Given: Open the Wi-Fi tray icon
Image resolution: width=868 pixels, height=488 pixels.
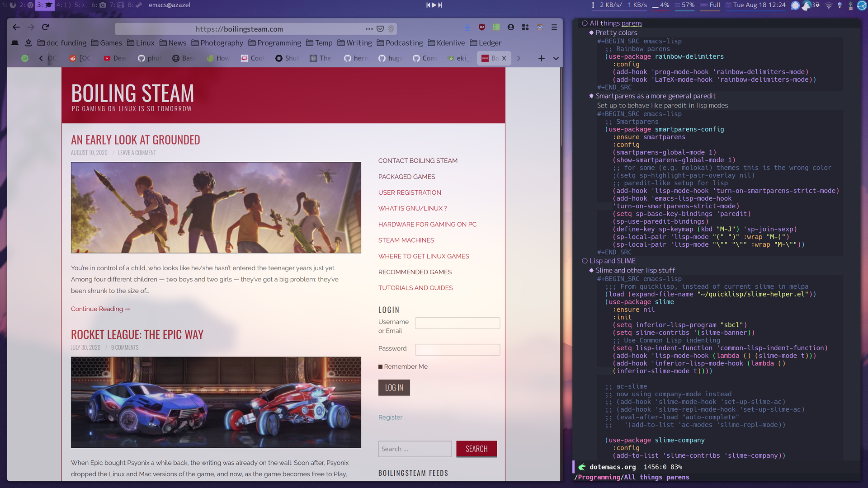Looking at the screenshot, I should point(829,5).
